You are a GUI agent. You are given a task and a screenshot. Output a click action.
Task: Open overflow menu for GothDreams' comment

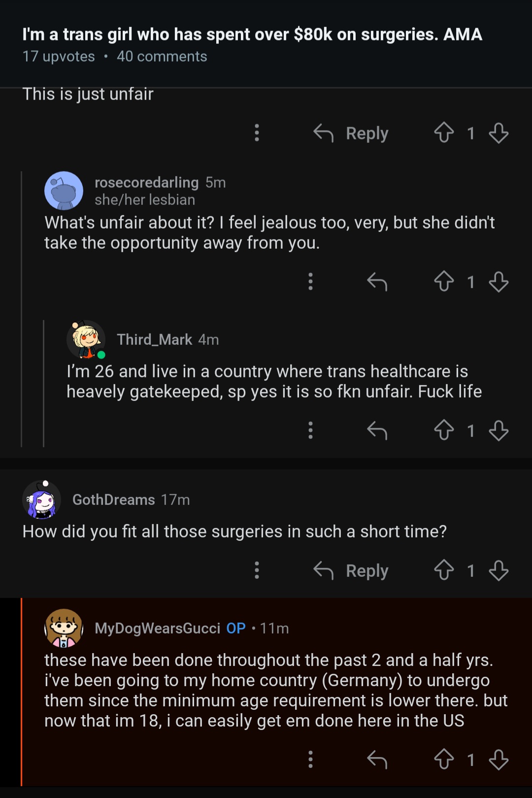tap(257, 570)
